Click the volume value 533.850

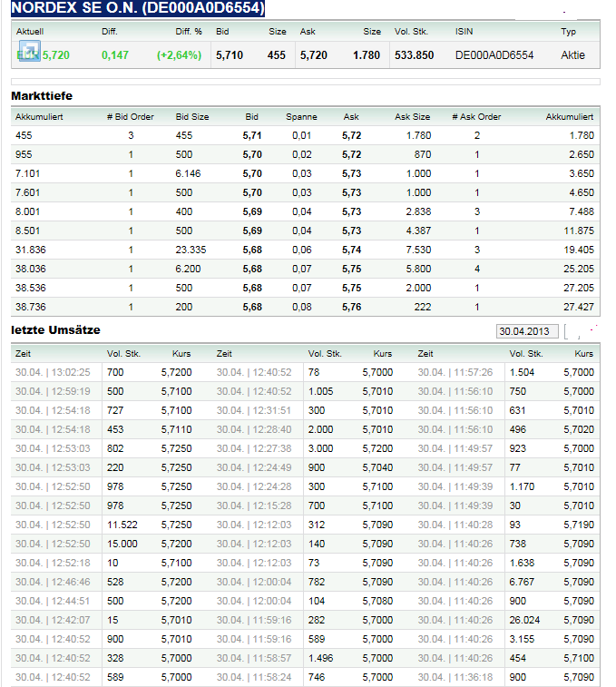(x=414, y=55)
